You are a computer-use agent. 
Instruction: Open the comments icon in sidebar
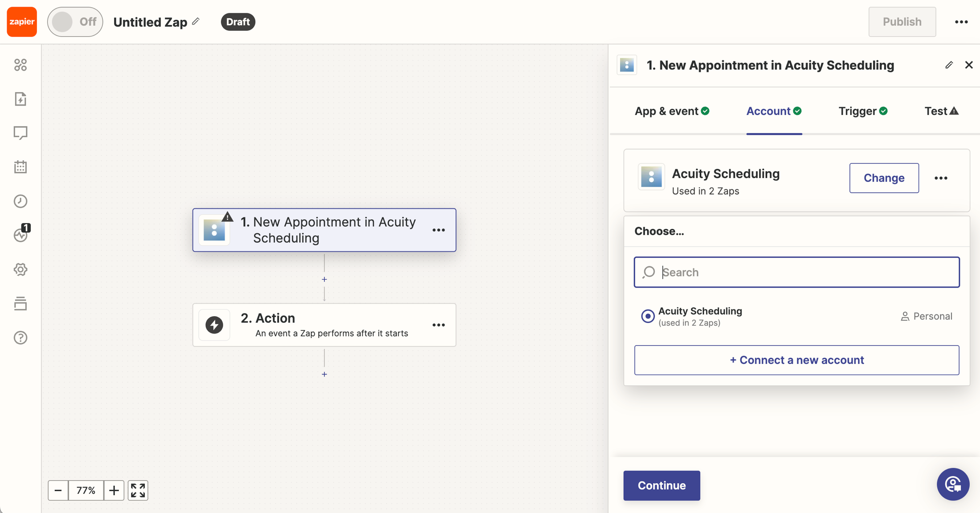[x=20, y=133]
